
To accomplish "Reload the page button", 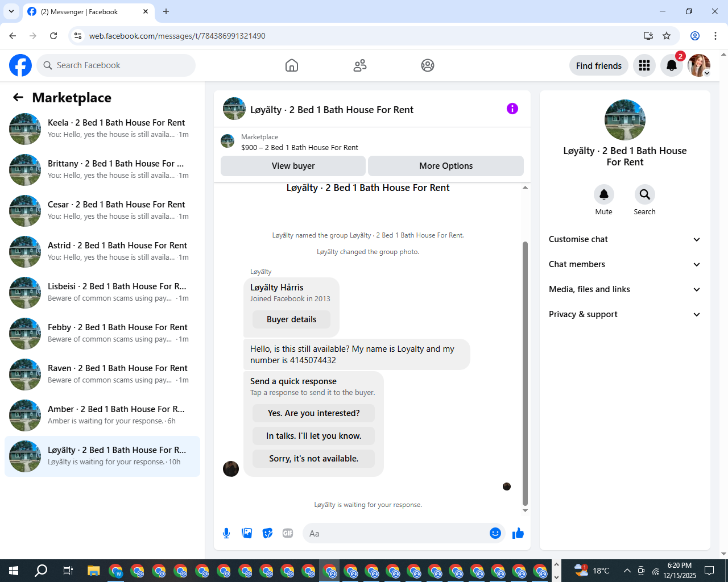I will 53,36.
